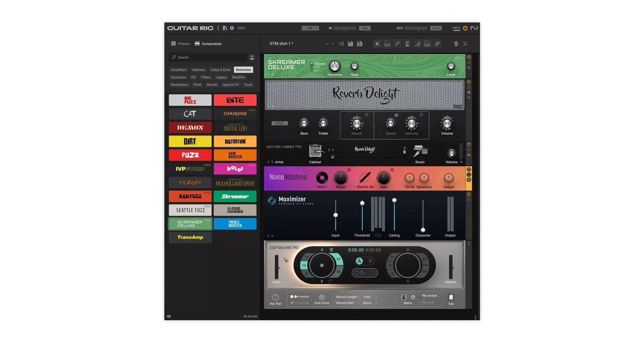Shuffle presets with the random icon
This screenshot has height=343, width=644.
click(341, 44)
